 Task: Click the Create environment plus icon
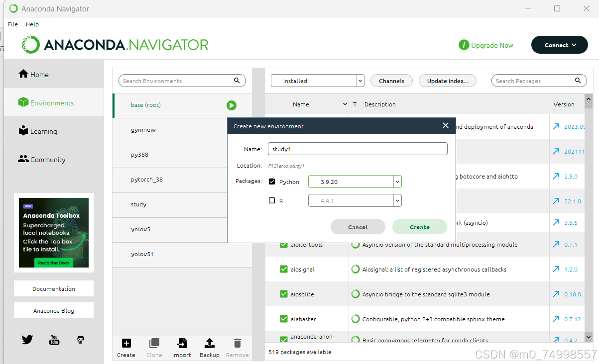click(x=126, y=343)
